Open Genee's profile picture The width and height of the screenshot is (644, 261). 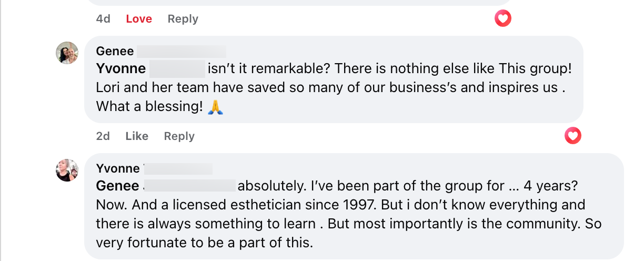[67, 53]
